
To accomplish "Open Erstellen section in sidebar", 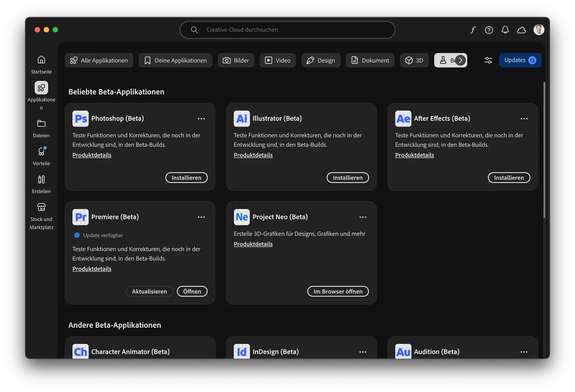I will (41, 184).
